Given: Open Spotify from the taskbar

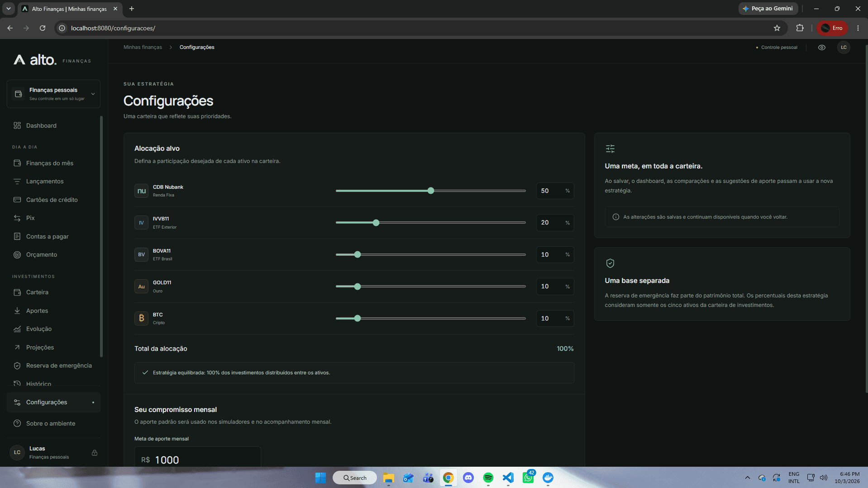Looking at the screenshot, I should click(488, 478).
